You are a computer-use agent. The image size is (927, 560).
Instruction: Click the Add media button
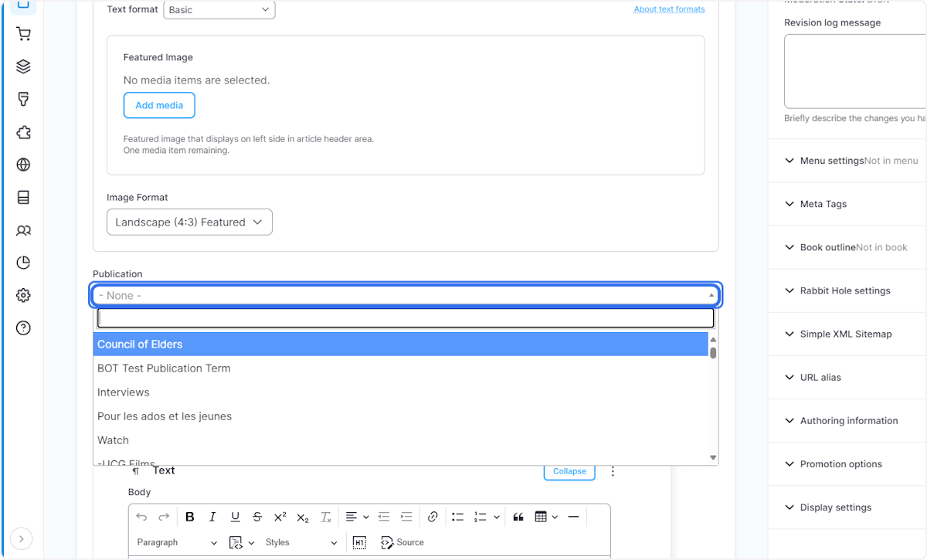[159, 105]
